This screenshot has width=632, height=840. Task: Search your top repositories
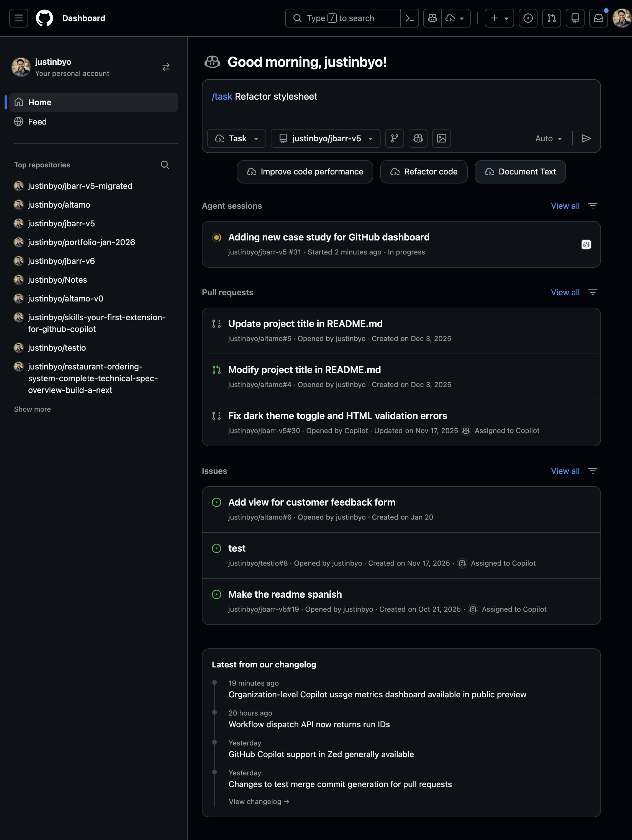click(x=165, y=165)
